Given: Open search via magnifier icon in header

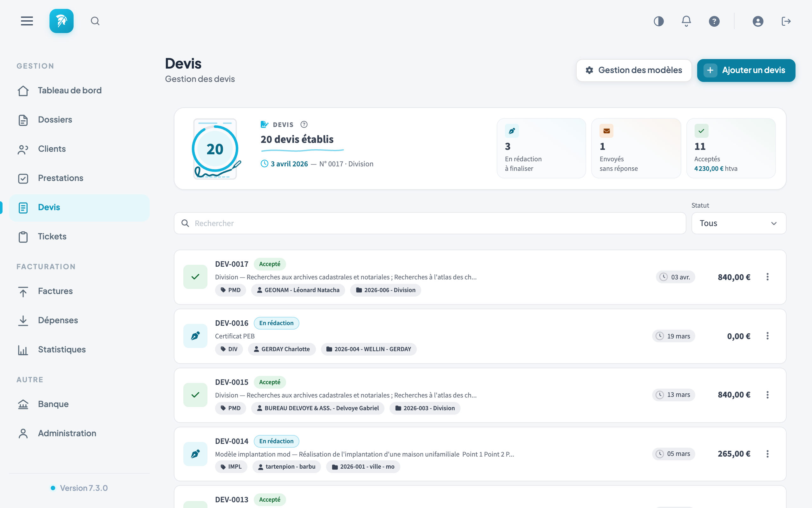Looking at the screenshot, I should tap(95, 21).
